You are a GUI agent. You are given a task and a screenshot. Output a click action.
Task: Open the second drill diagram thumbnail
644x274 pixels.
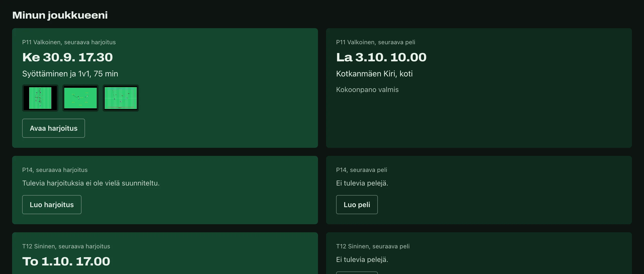(x=80, y=98)
